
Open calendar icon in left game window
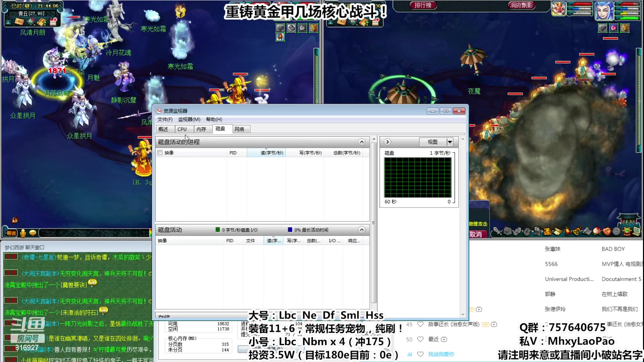click(53, 22)
